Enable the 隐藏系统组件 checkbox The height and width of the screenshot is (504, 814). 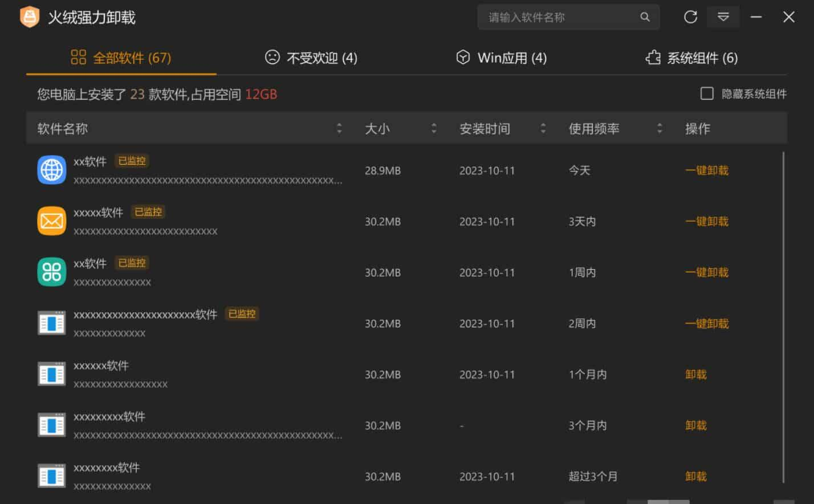click(707, 94)
